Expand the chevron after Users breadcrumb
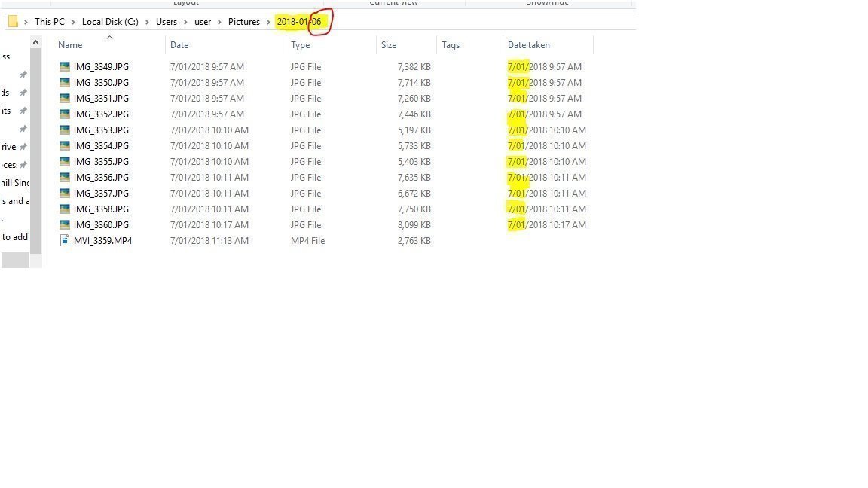868x488 pixels. [185, 22]
